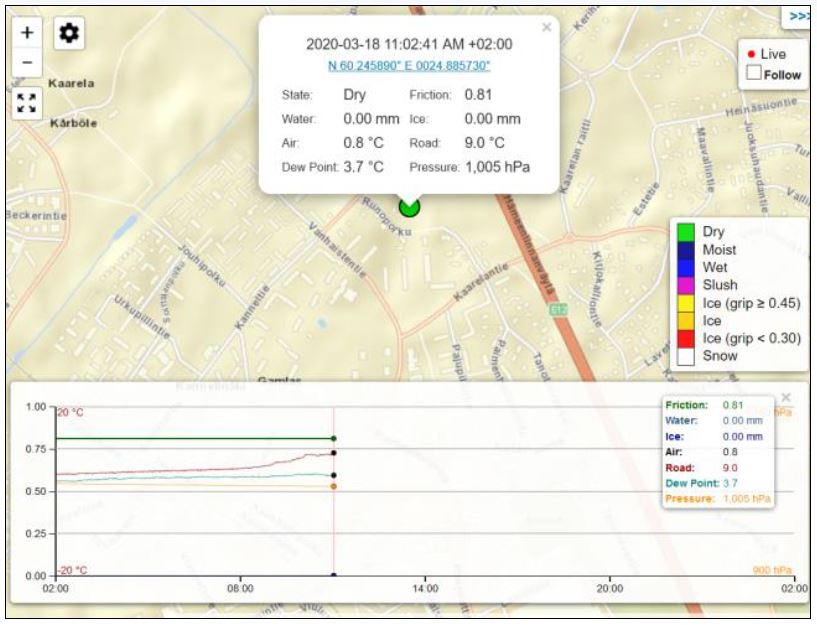
Task: Click the yellow Ice grip ≥ 0.45 swatch
Action: [686, 303]
